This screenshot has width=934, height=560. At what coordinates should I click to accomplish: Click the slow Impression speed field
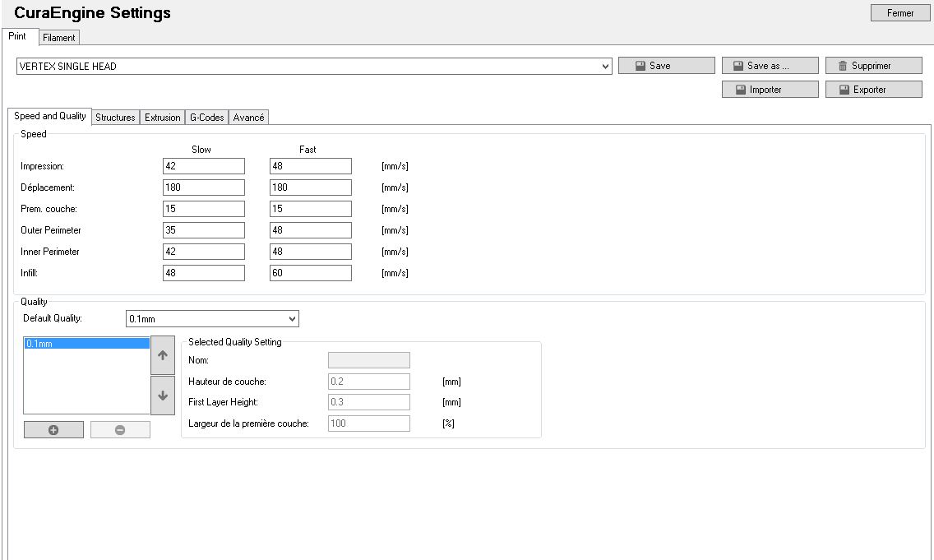pyautogui.click(x=203, y=166)
